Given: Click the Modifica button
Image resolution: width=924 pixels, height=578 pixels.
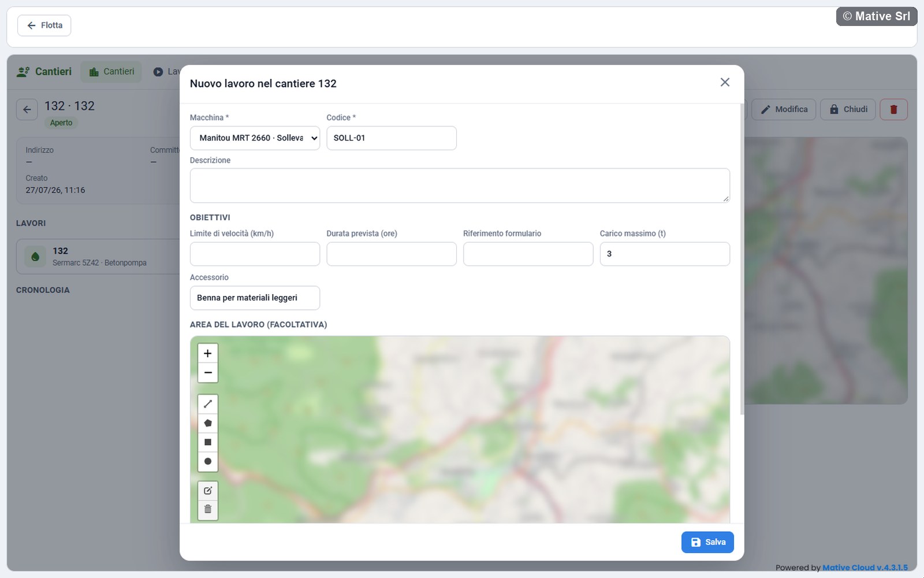Looking at the screenshot, I should 784,109.
